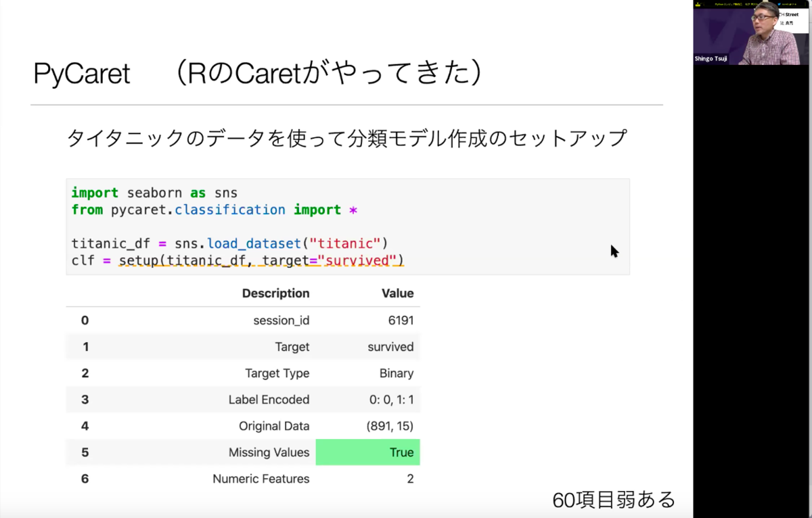Click row index "3" of the table
The height and width of the screenshot is (518, 812).
point(85,400)
